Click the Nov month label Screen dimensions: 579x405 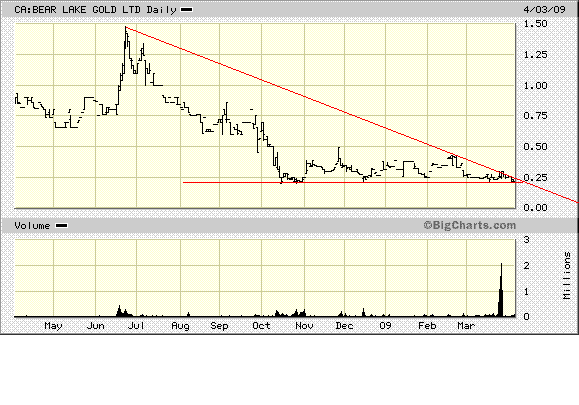(x=304, y=326)
